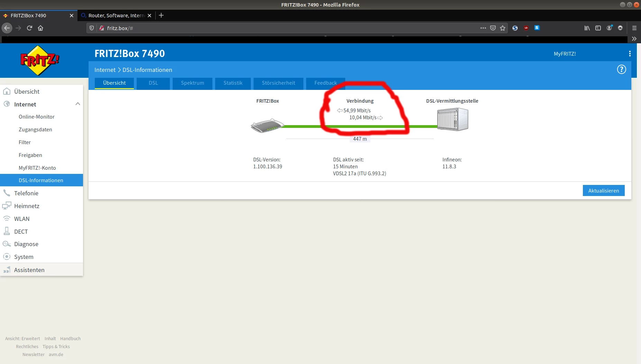Open the DECT menu
This screenshot has width=641, height=364.
(x=42, y=231)
